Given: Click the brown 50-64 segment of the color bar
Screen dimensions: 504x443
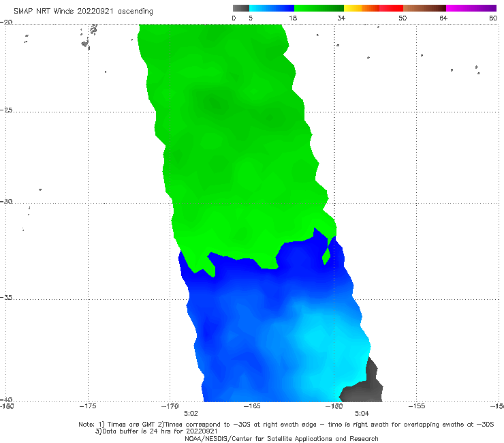Looking at the screenshot, I should tap(424, 8).
